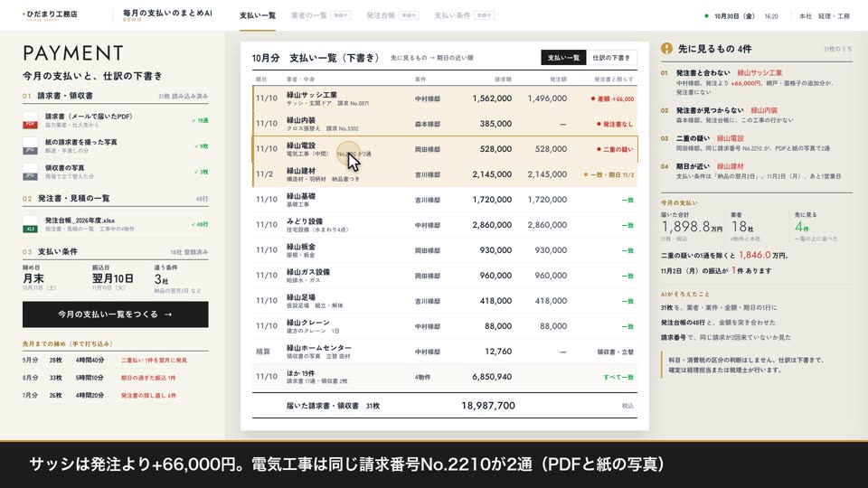This screenshot has width=868, height=488.
Task: Open the 発注台帳_2026年度.xlsx file entry
Action: [x=115, y=224]
